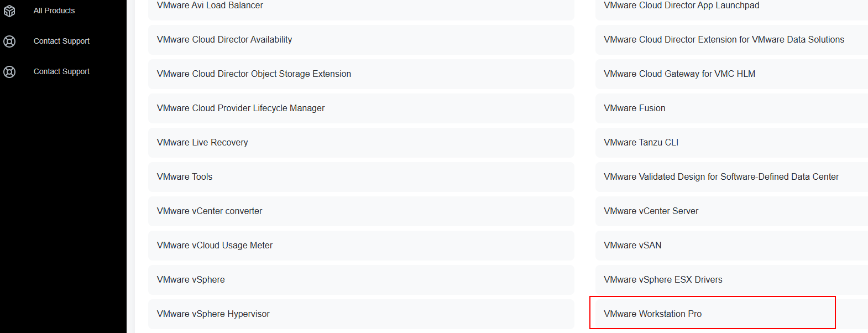The width and height of the screenshot is (868, 333).
Task: Select VMware Fusion from the list
Action: point(634,108)
